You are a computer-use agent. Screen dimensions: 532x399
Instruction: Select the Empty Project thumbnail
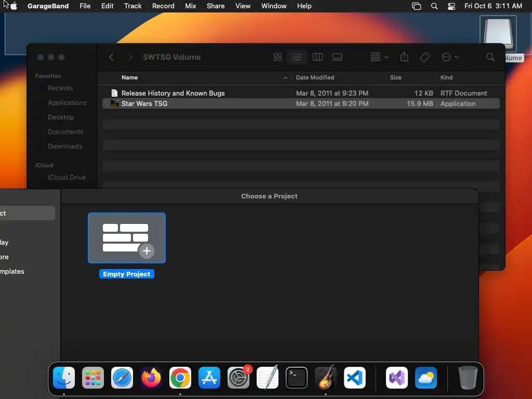pos(127,238)
